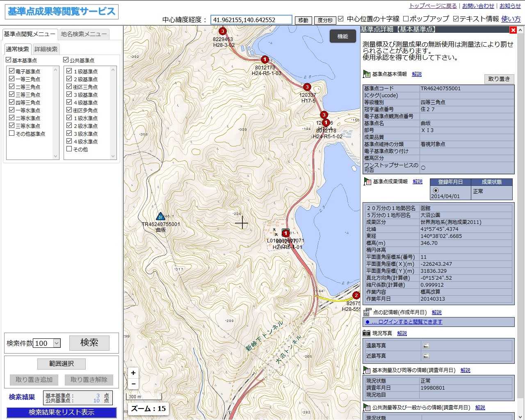Open the 機能 menu on map

tap(342, 37)
